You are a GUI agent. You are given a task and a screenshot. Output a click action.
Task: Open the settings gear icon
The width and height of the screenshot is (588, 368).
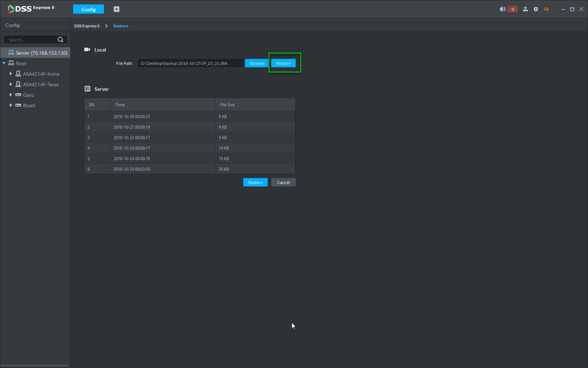click(536, 9)
